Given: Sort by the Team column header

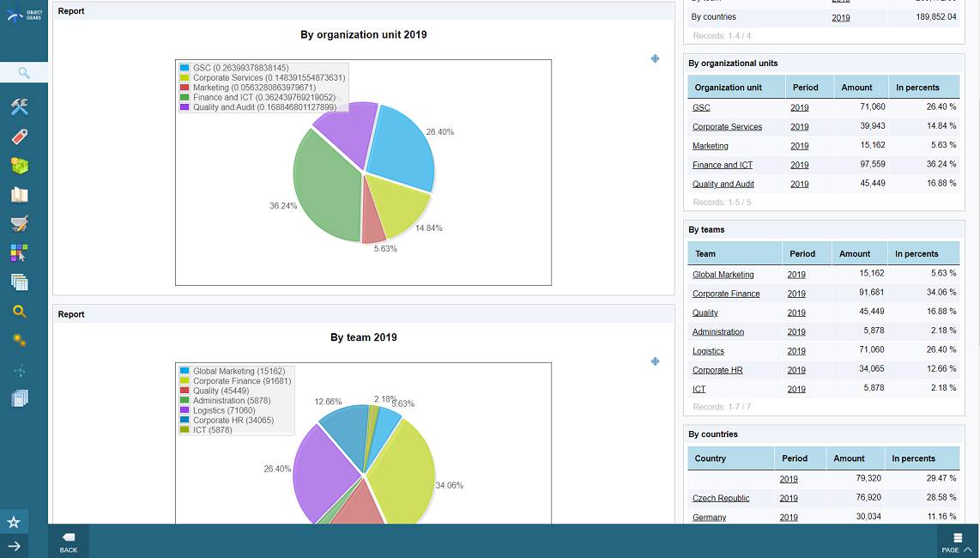Looking at the screenshot, I should (705, 254).
